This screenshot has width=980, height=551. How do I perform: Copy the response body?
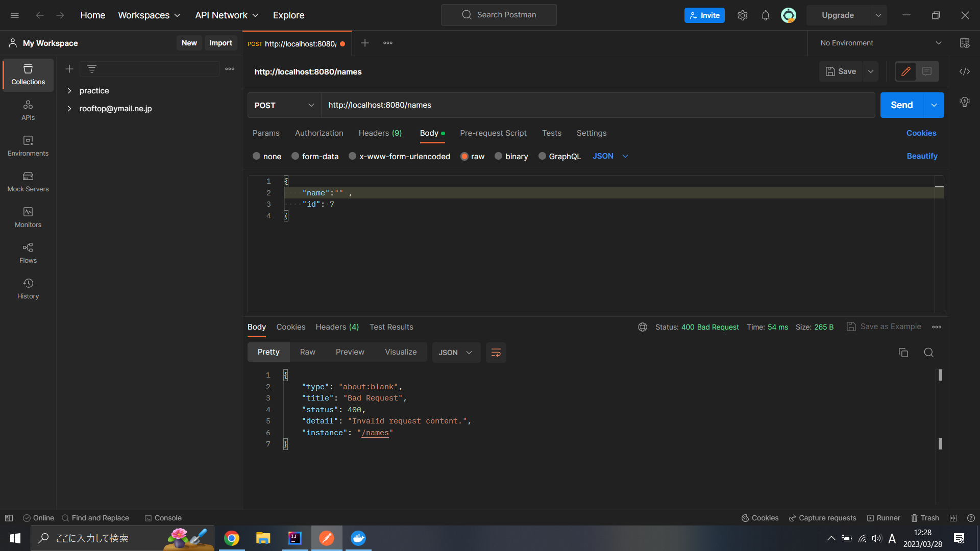tap(903, 353)
